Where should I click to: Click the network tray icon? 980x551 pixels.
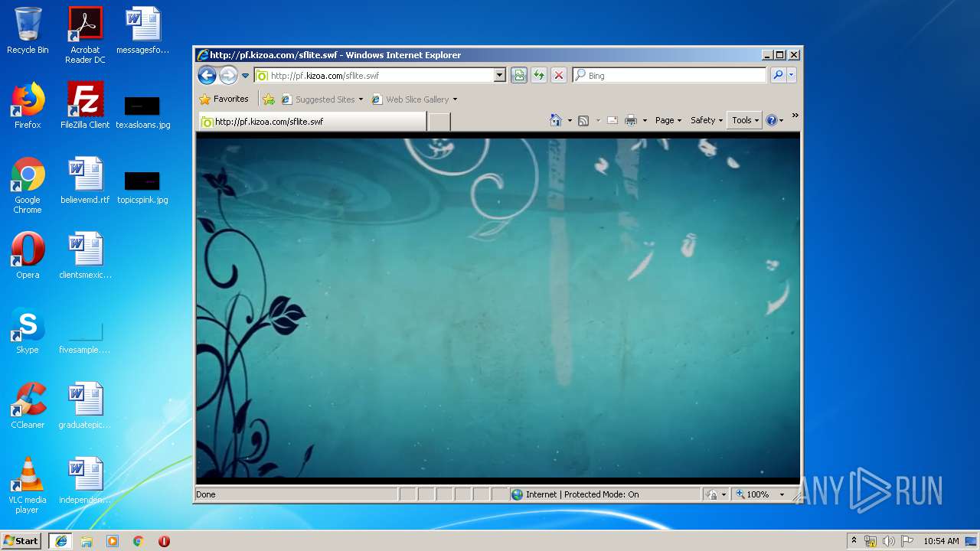point(871,541)
